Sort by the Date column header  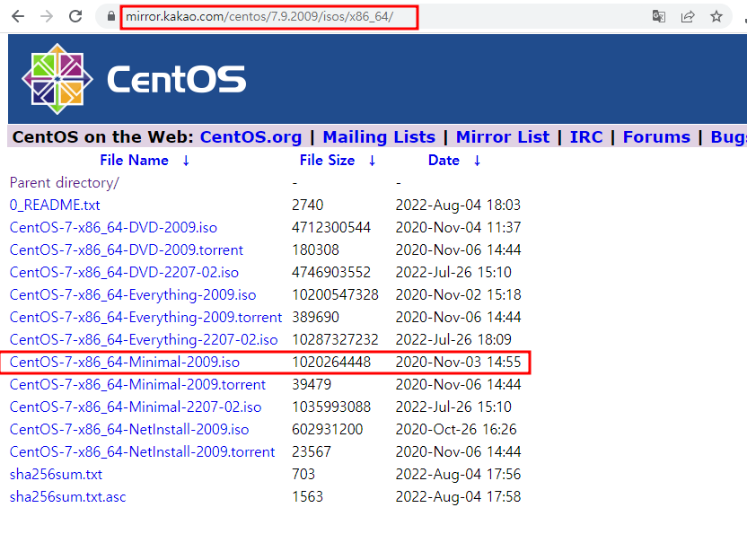click(444, 161)
